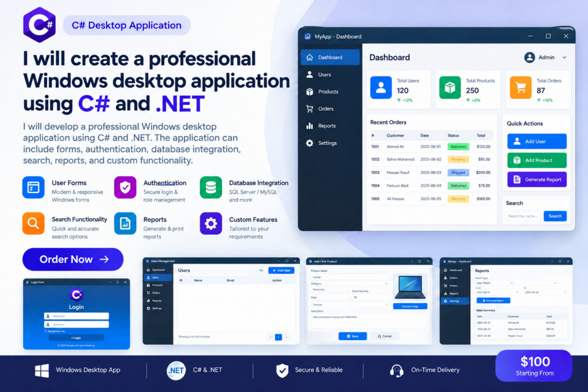Click the Email column header in the Users table
Viewport: 588px width, 392px height.
230,280
